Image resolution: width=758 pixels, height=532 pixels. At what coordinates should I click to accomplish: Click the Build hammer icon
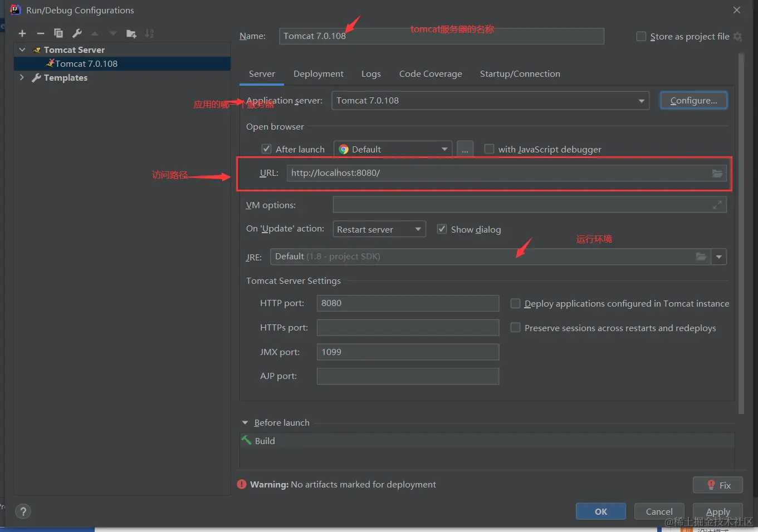click(246, 440)
